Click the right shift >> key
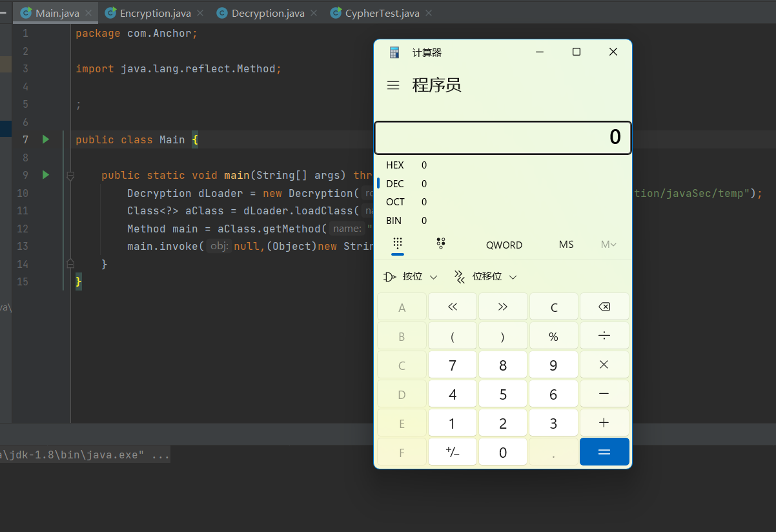The width and height of the screenshot is (776, 532). click(x=503, y=307)
